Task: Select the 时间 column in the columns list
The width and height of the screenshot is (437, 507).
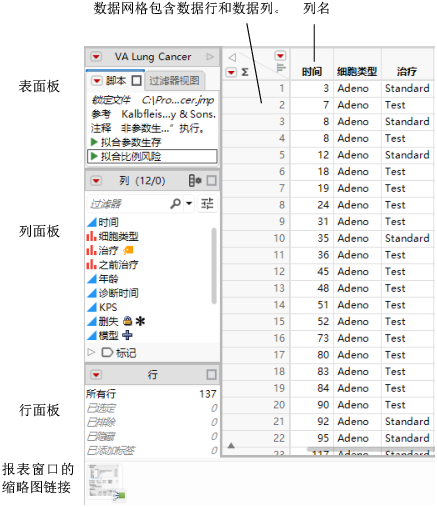Action: tap(108, 222)
